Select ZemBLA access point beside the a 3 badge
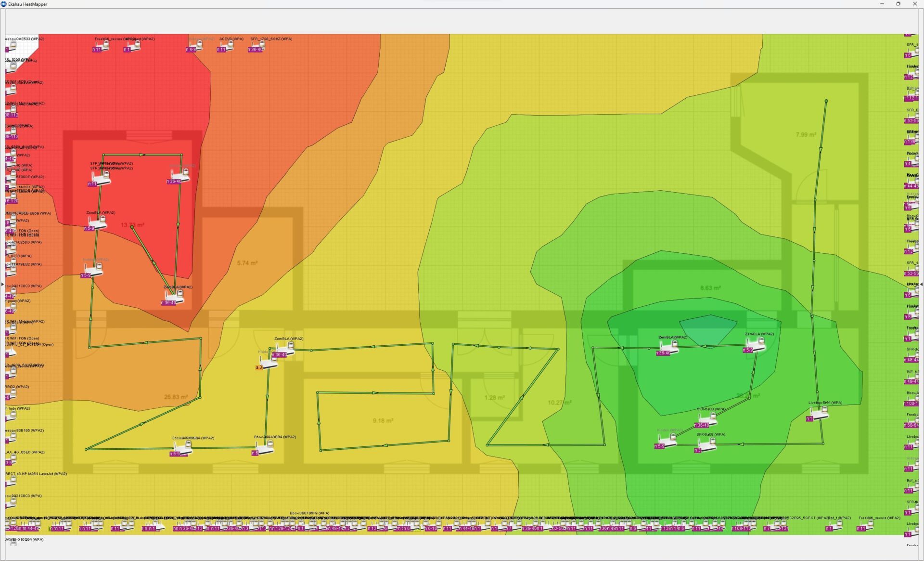Image resolution: width=924 pixels, height=561 pixels. [x=284, y=350]
